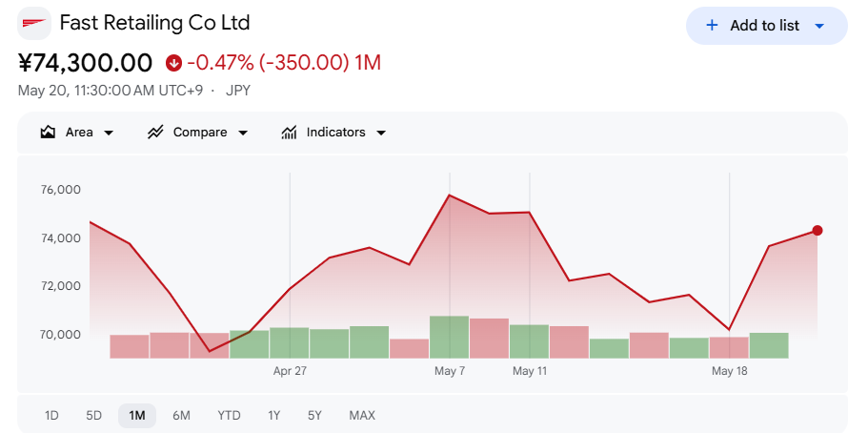Click the green volume bar at Apr 27

pyautogui.click(x=290, y=342)
